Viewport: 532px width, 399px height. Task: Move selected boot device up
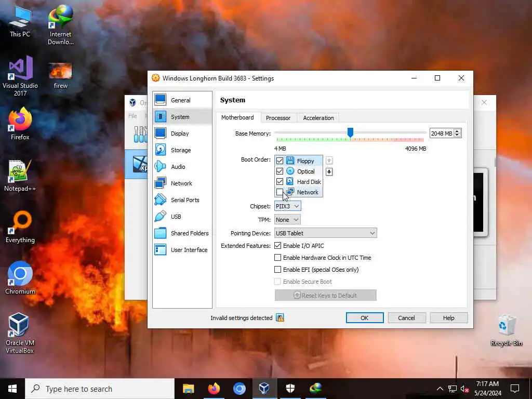[329, 161]
